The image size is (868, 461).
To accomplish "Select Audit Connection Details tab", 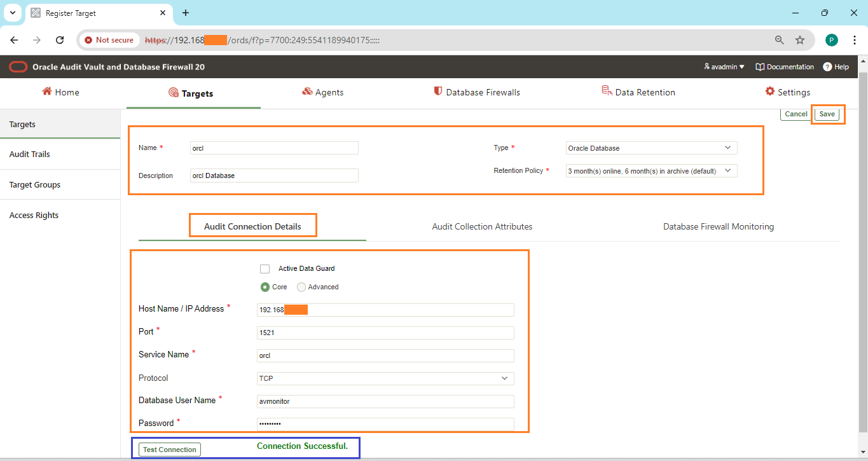I will point(252,226).
